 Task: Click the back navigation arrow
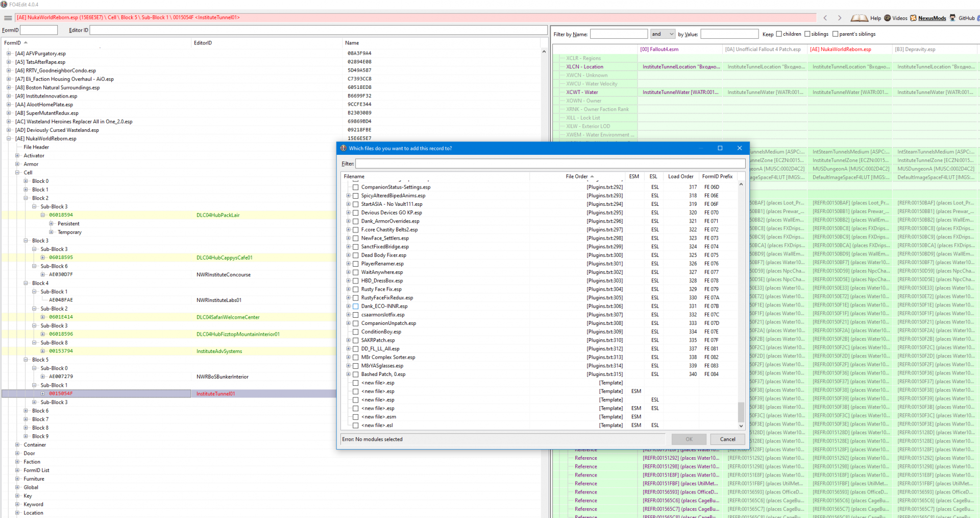(825, 18)
